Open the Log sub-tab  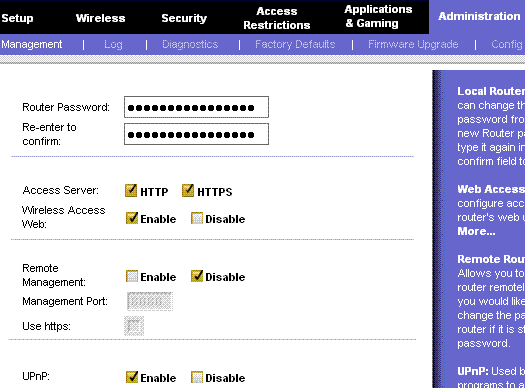113,44
